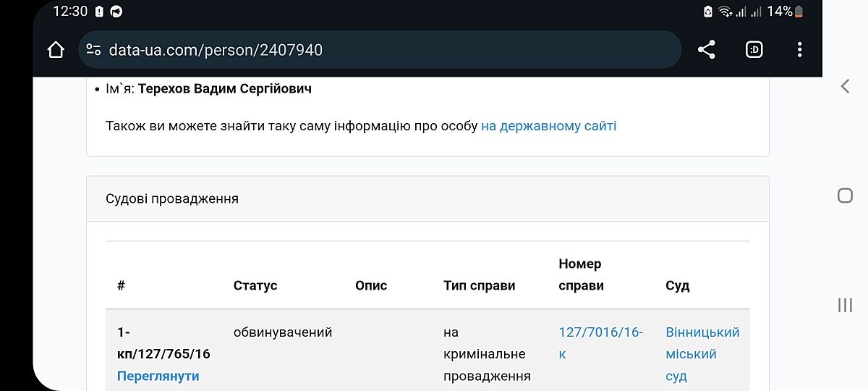
Task: Click the "Тип справи" column header
Action: coord(479,285)
